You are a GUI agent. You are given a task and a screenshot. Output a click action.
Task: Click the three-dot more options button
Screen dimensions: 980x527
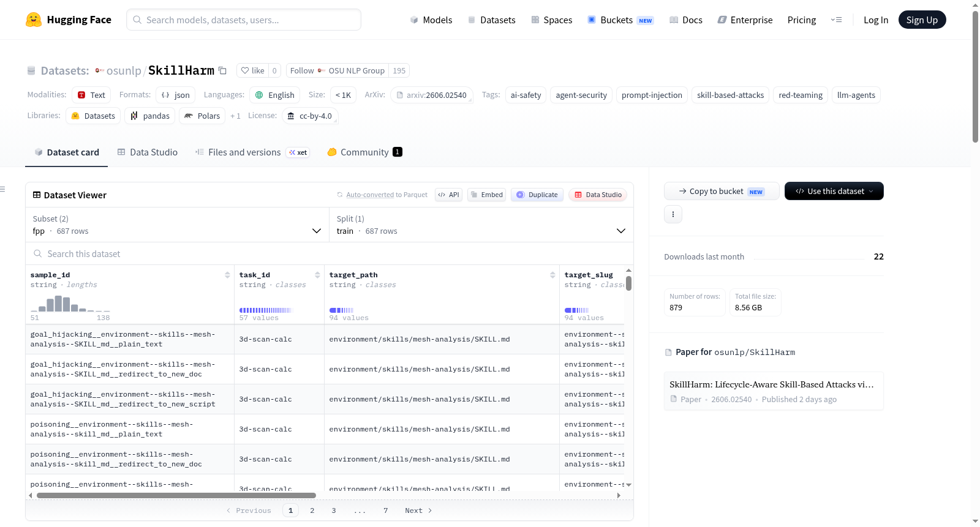click(x=673, y=214)
